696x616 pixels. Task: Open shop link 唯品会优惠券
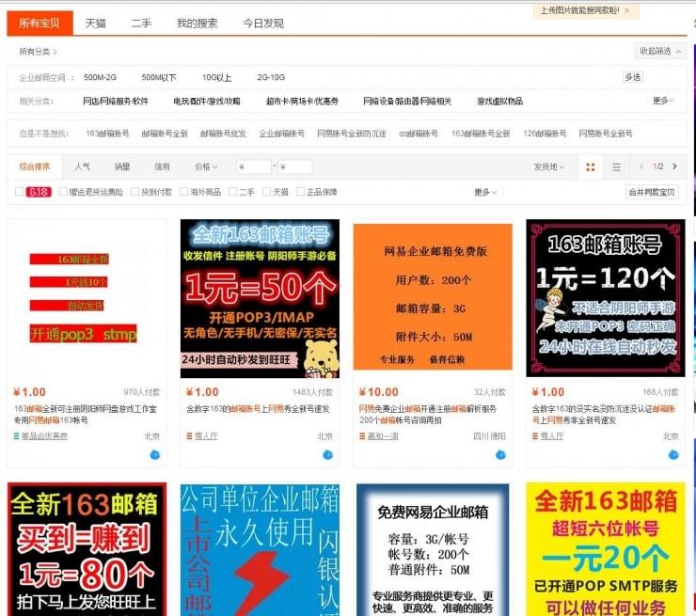coord(44,436)
